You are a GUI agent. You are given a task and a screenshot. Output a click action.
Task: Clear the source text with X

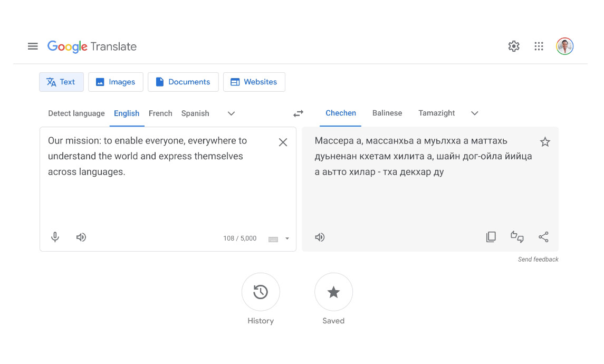click(x=283, y=142)
